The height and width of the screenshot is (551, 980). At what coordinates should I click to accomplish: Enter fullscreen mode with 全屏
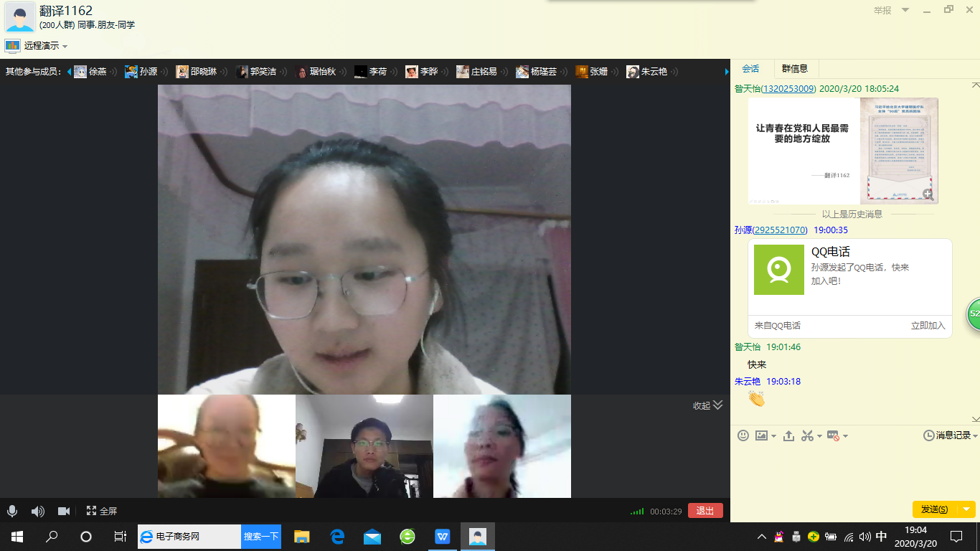[102, 511]
